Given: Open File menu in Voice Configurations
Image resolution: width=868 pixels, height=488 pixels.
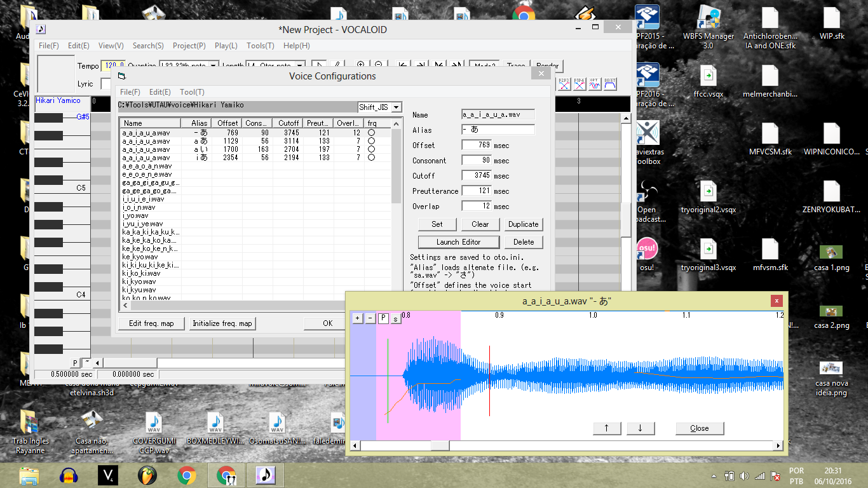Looking at the screenshot, I should [x=130, y=92].
